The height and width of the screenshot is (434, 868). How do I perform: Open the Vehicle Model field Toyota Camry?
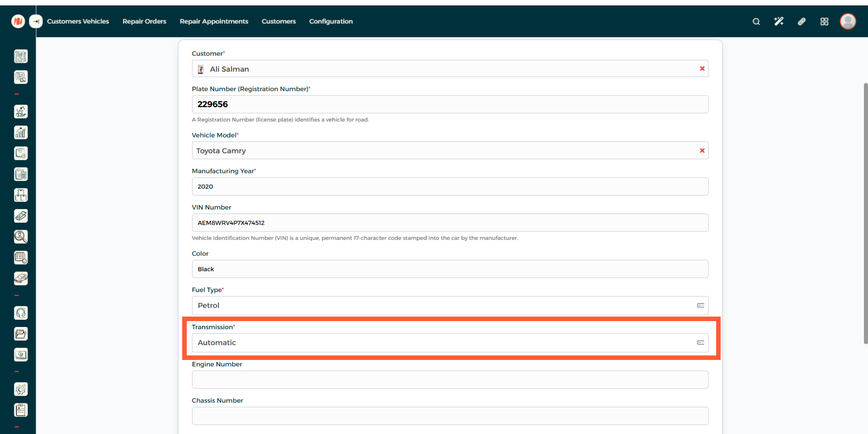coord(443,151)
